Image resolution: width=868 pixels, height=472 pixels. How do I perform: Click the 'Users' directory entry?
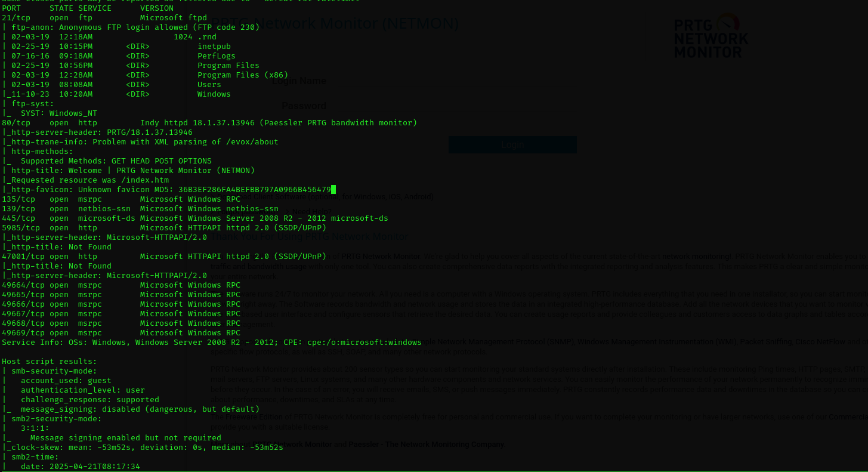pyautogui.click(x=209, y=85)
